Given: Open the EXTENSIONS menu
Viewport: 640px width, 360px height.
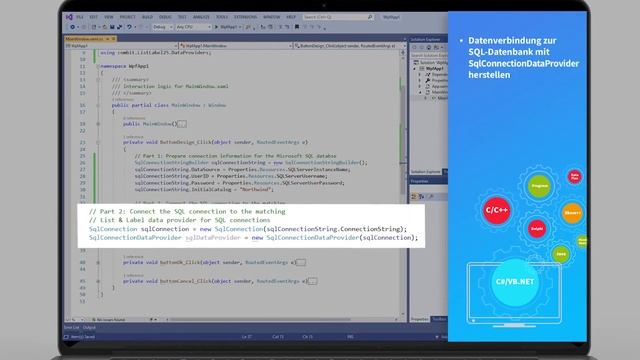Looking at the screenshot, I should point(245,17).
